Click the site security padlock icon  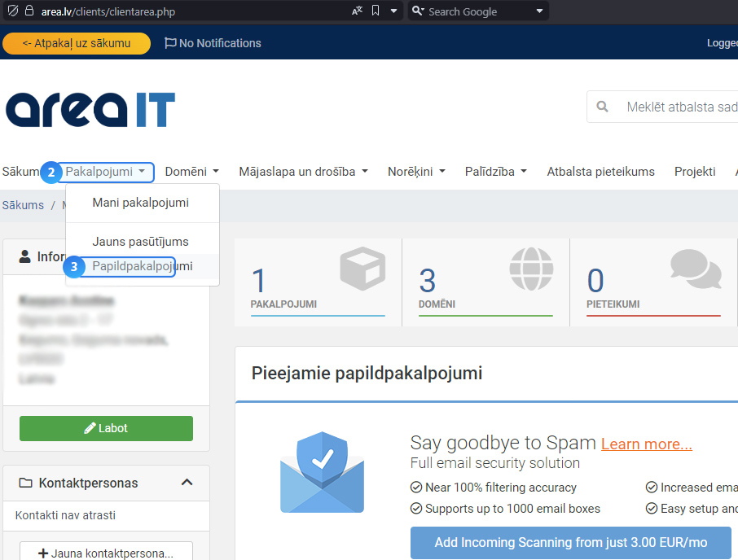click(30, 11)
